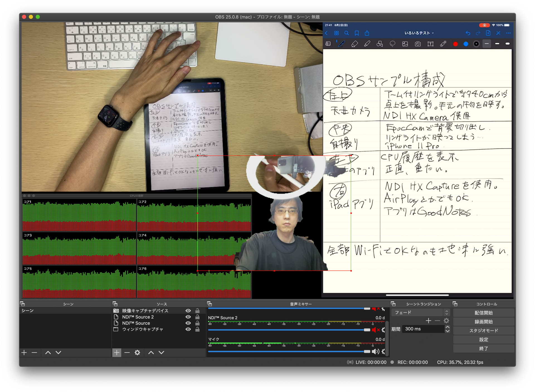
Task: Move the selected source up
Action: coord(151,352)
